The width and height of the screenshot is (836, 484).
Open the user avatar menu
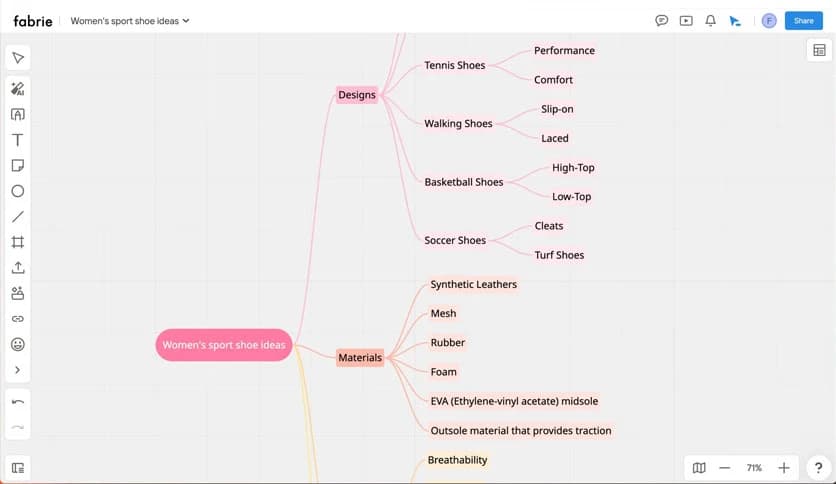click(x=769, y=20)
